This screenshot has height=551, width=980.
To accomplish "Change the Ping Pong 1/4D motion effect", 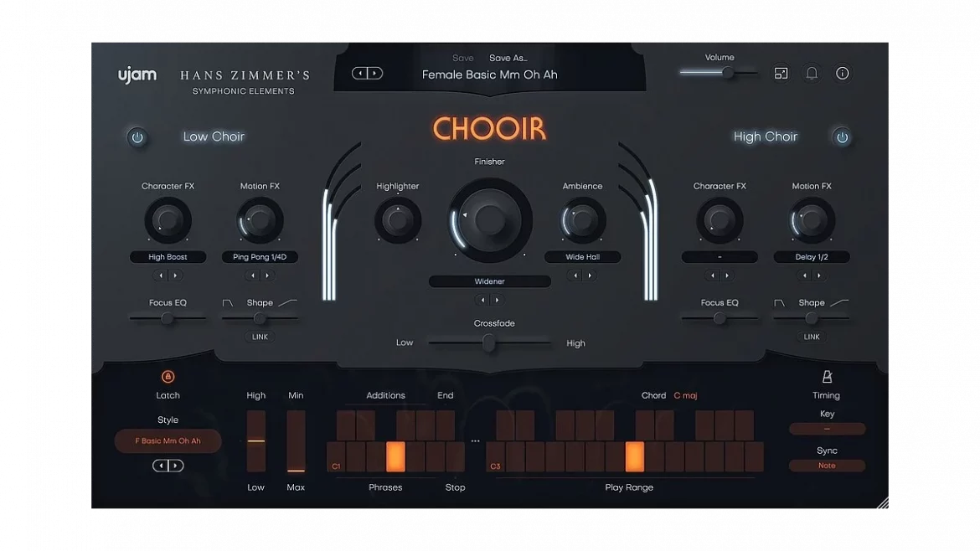I will (x=260, y=256).
